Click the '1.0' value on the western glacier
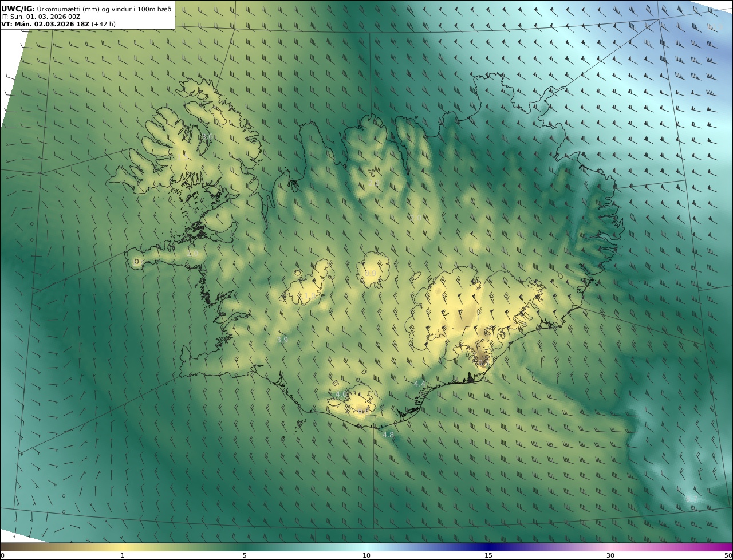 (309, 296)
